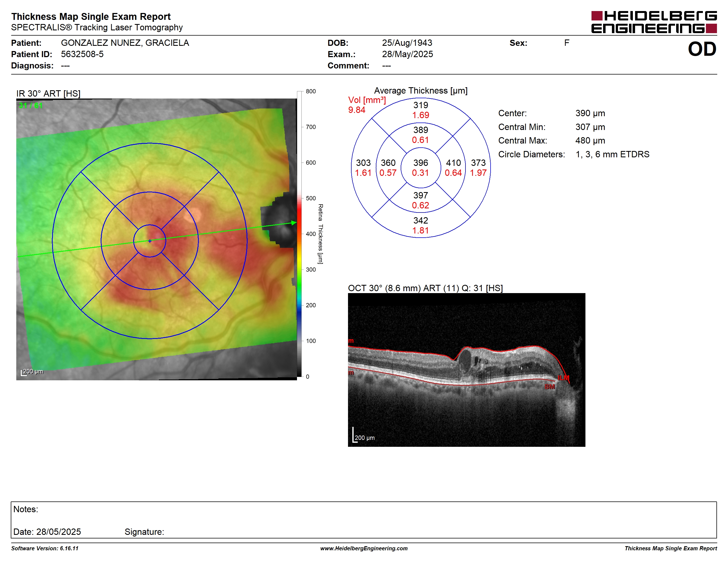Click inside the Notes box

(x=364, y=520)
